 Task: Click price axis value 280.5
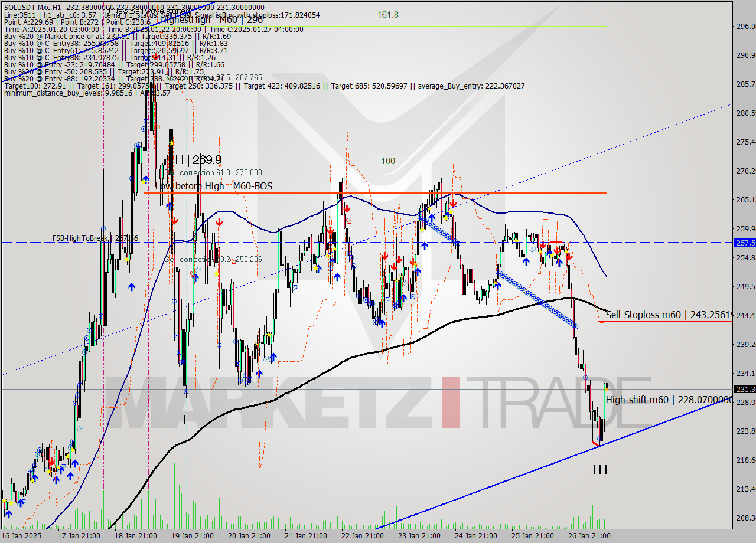745,113
